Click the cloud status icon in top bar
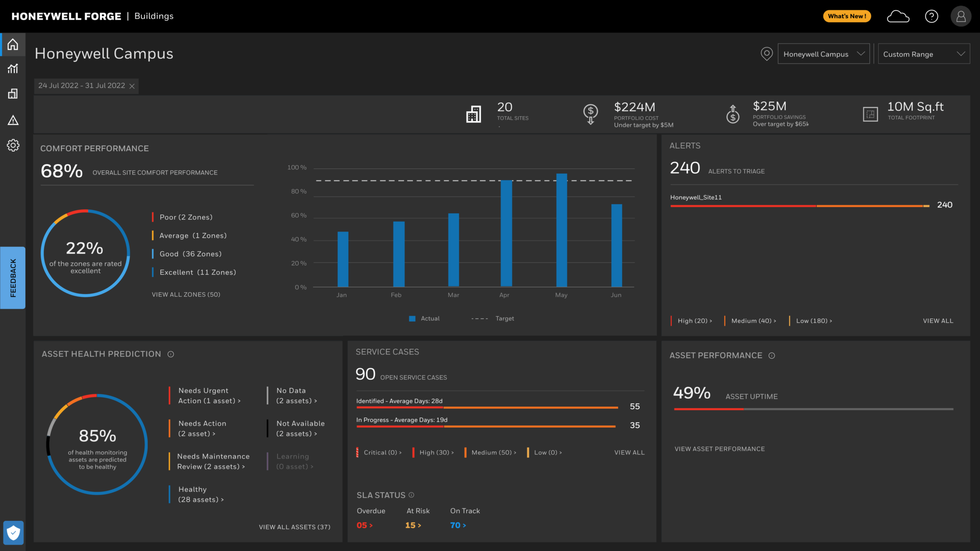Screen dimensions: 980x551 pyautogui.click(x=898, y=16)
